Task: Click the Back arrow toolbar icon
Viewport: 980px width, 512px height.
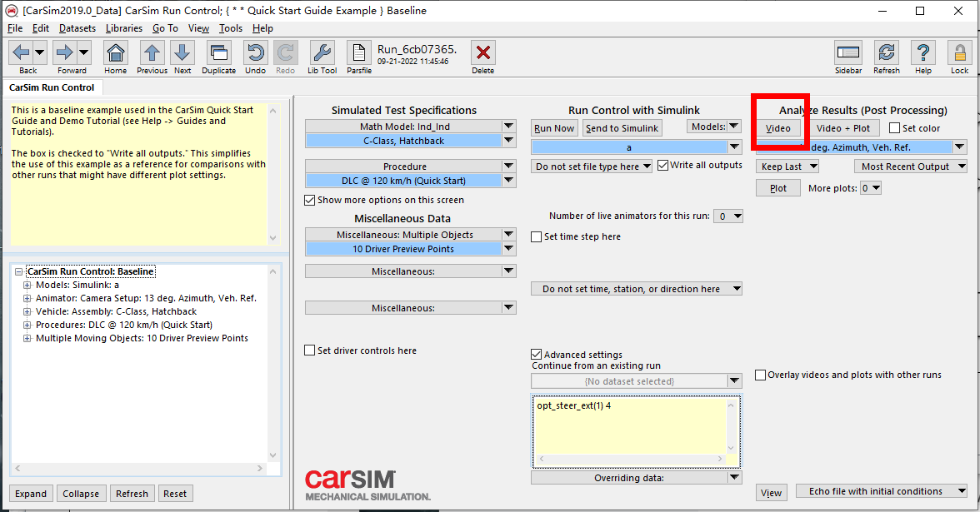Action: point(21,52)
